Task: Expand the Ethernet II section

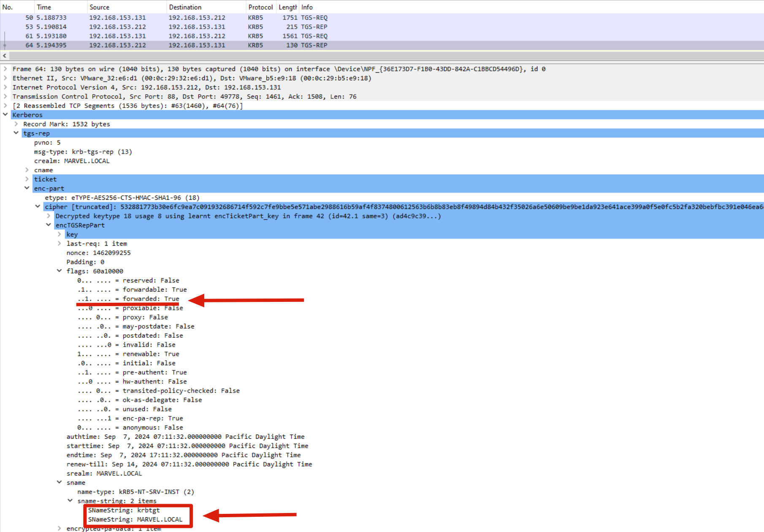Action: point(5,78)
